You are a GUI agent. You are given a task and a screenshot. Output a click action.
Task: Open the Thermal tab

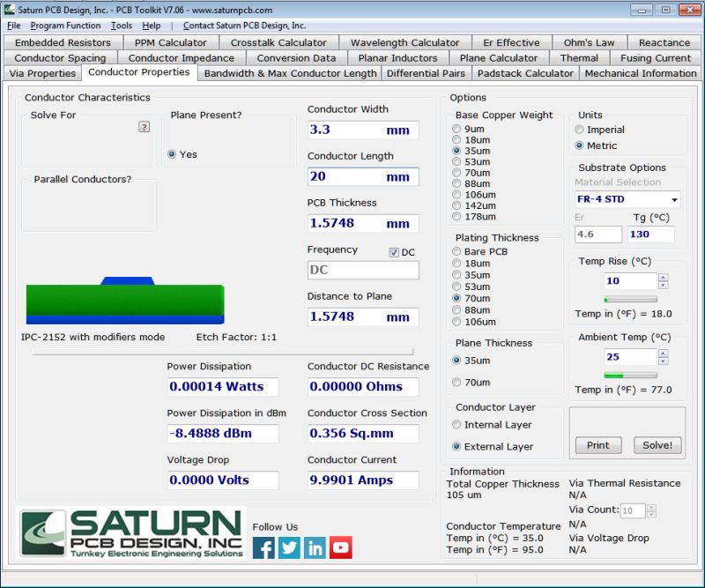pyautogui.click(x=579, y=58)
